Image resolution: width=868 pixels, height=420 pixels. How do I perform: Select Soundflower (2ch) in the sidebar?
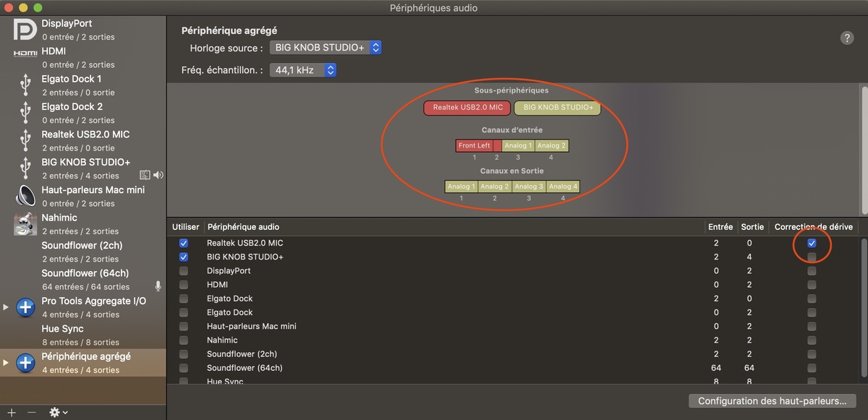pos(83,252)
